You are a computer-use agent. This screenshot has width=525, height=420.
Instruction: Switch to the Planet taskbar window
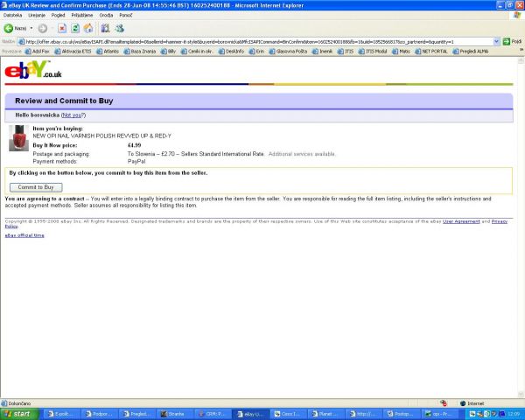[x=326, y=414]
